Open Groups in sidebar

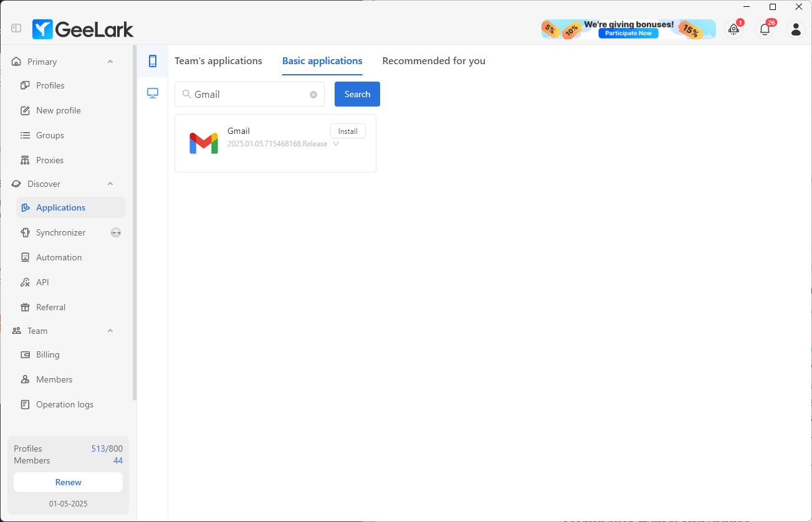tap(71, 135)
